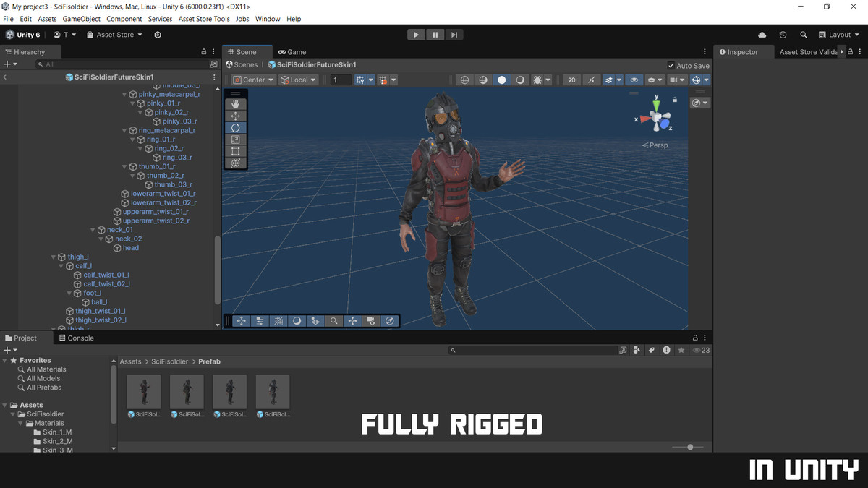This screenshot has width=868, height=488.
Task: Open the Asset Store Validator tab
Action: click(809, 52)
